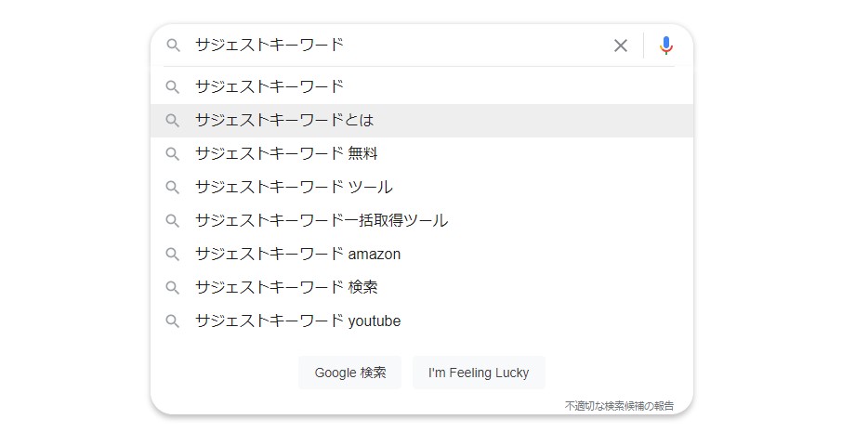Click the voice search microphone icon
Viewport: 868px width, 432px height.
pos(666,46)
